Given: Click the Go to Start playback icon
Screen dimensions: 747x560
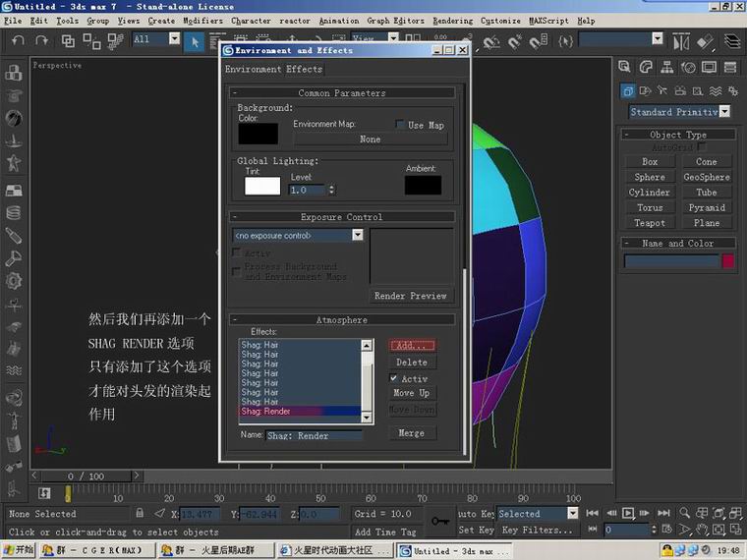Looking at the screenshot, I should tap(592, 513).
